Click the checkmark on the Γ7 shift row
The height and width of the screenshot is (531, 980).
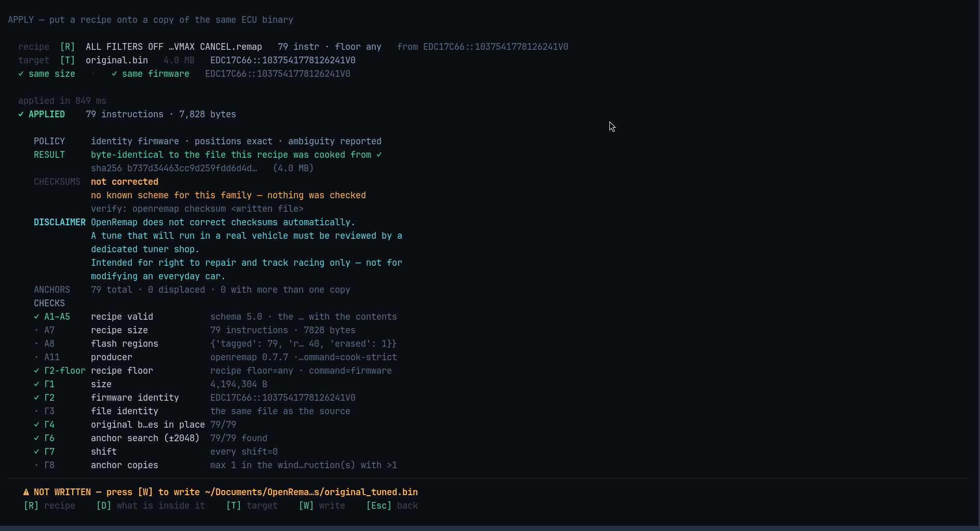pos(36,452)
